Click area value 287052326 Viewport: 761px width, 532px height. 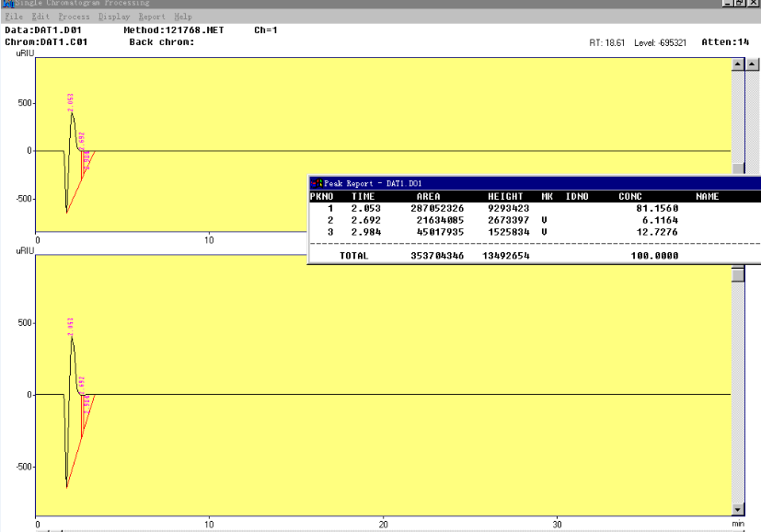(x=437, y=208)
